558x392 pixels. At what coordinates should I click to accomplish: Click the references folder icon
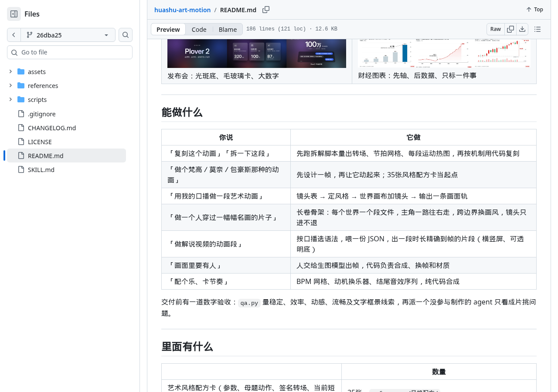click(x=21, y=85)
